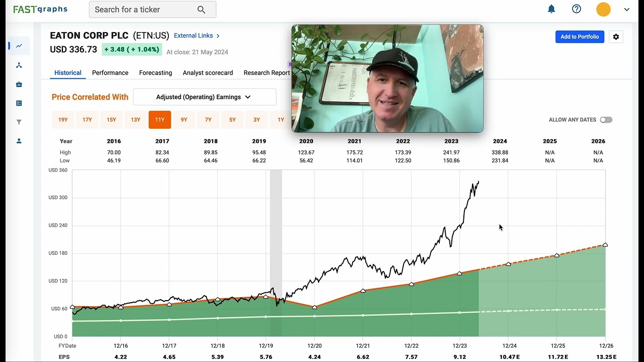Open External Links

pos(197,36)
